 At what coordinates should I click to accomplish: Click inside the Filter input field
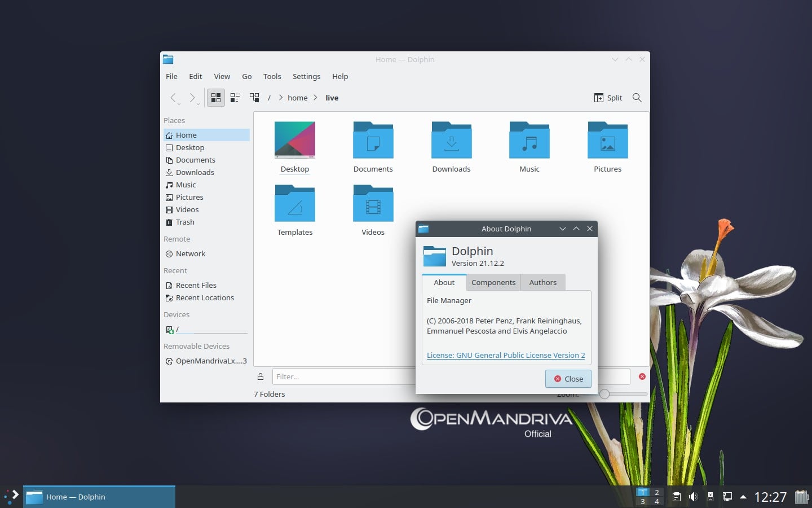(x=338, y=376)
